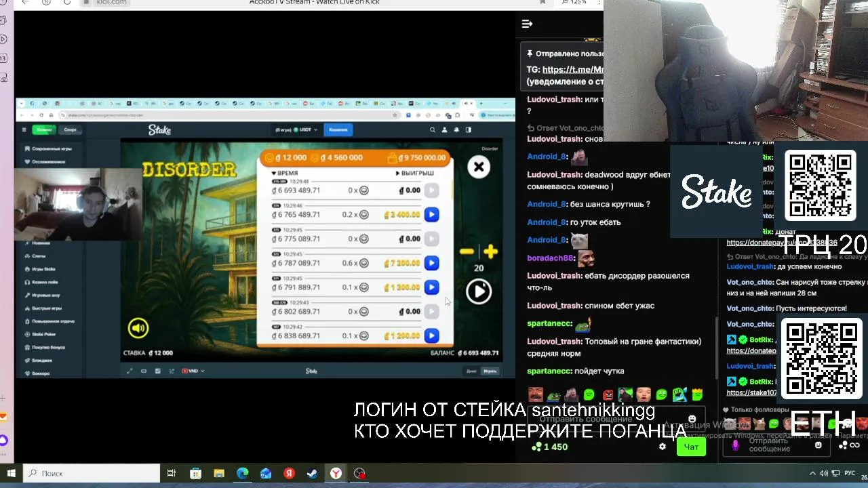Open donatepay link in overlay chat

pos(782,242)
